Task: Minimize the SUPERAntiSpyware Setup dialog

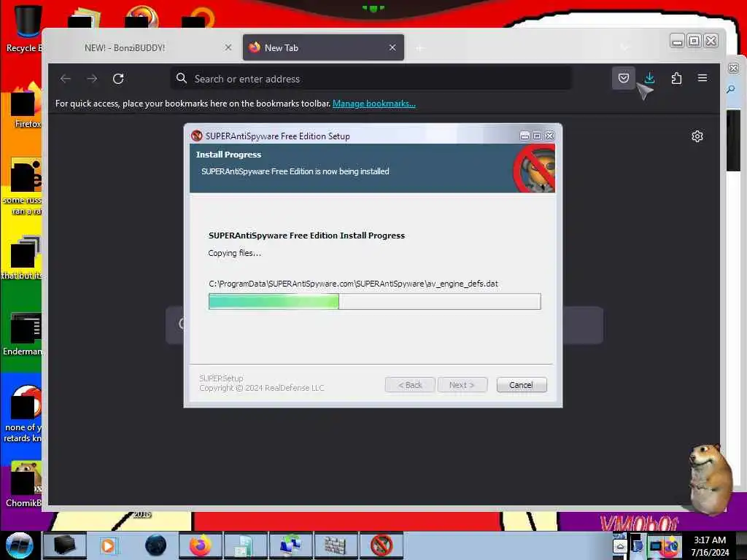Action: (525, 136)
